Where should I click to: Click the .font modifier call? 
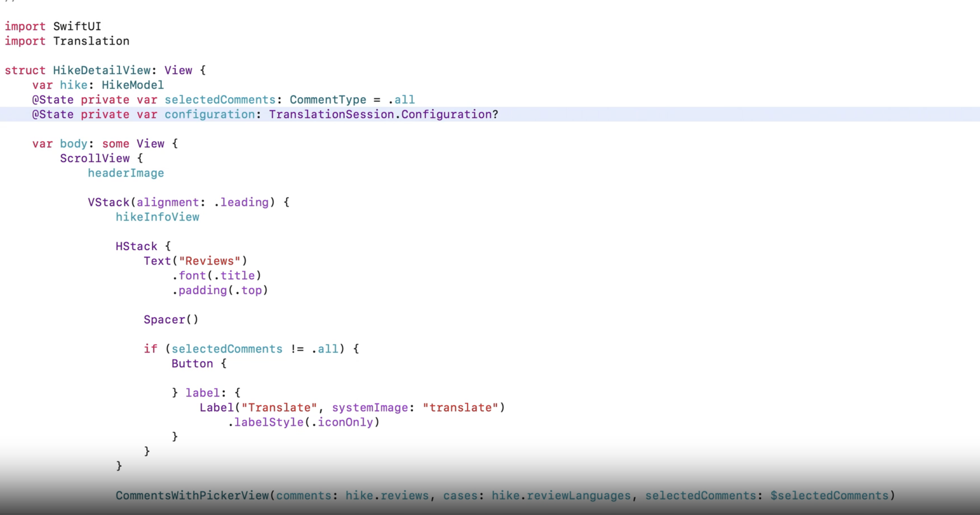(192, 276)
